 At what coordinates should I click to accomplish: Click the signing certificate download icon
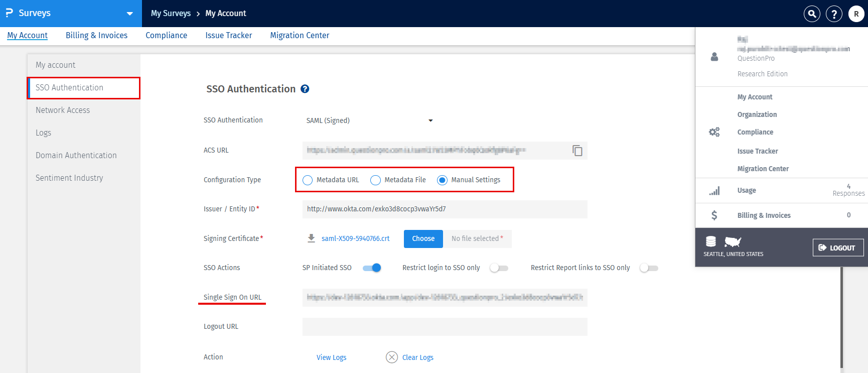pyautogui.click(x=312, y=238)
